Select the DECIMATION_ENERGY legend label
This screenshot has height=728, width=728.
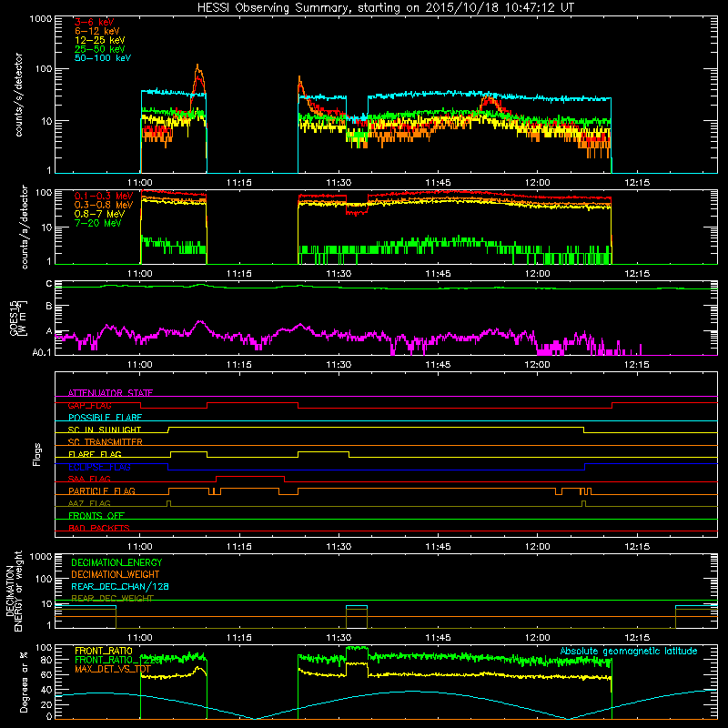pos(116,562)
